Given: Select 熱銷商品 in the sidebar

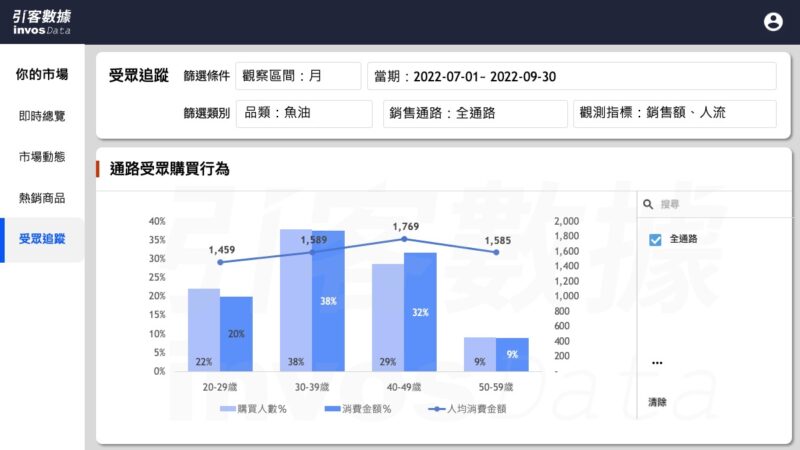Looking at the screenshot, I should tap(42, 198).
